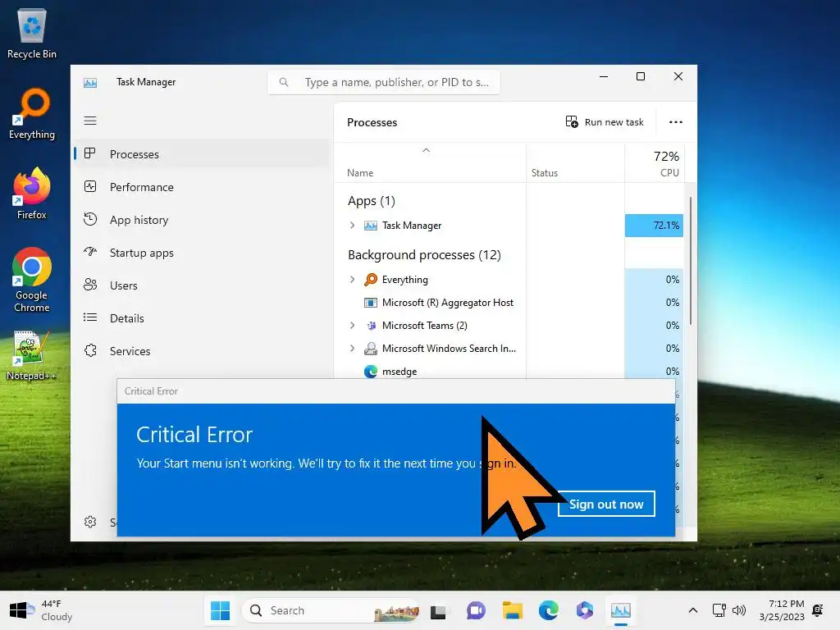Open clock and date 7:12 PM
This screenshot has width=840, height=630.
coord(782,610)
